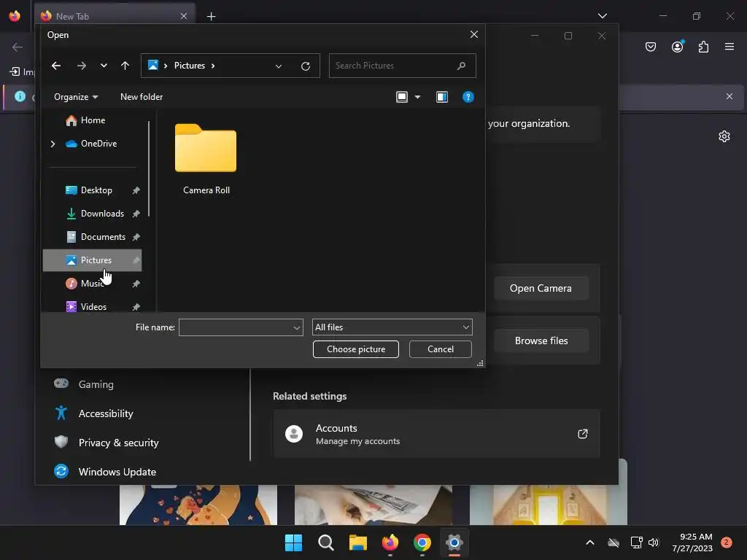Viewport: 747px width, 560px height.
Task: Expand the File name dropdown arrow
Action: tap(297, 327)
